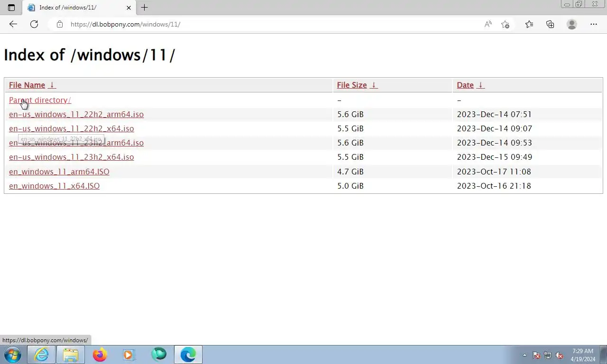Click the 4.7 GiB file size cell

[x=350, y=172]
